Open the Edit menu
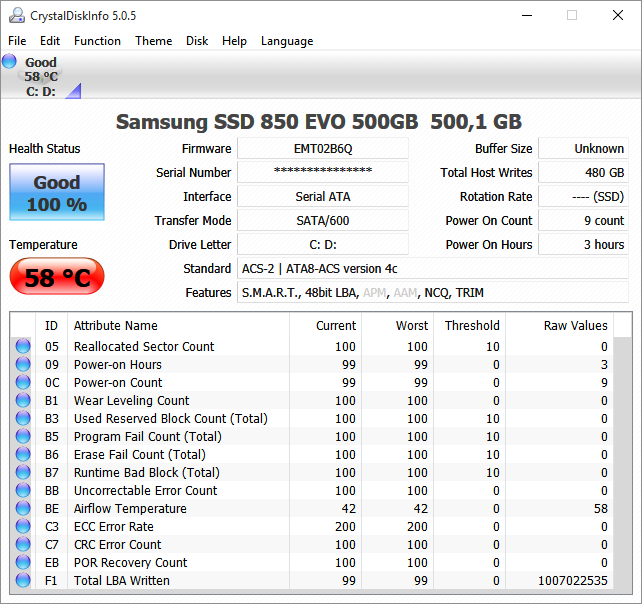The width and height of the screenshot is (642, 604). click(x=50, y=41)
